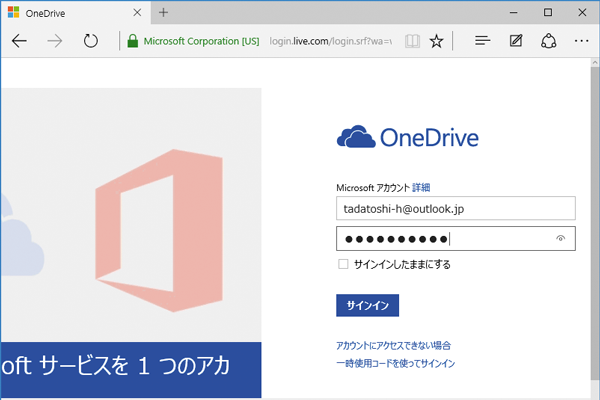Go back to the previous page

[19, 41]
